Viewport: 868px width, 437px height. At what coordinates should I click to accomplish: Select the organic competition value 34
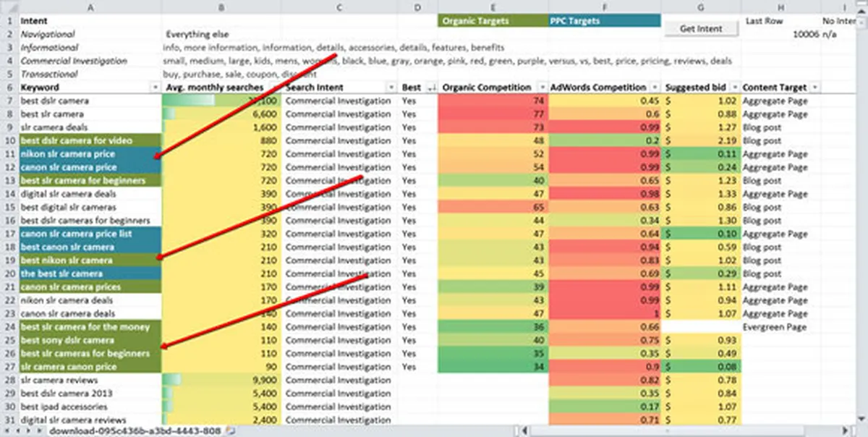click(x=493, y=367)
